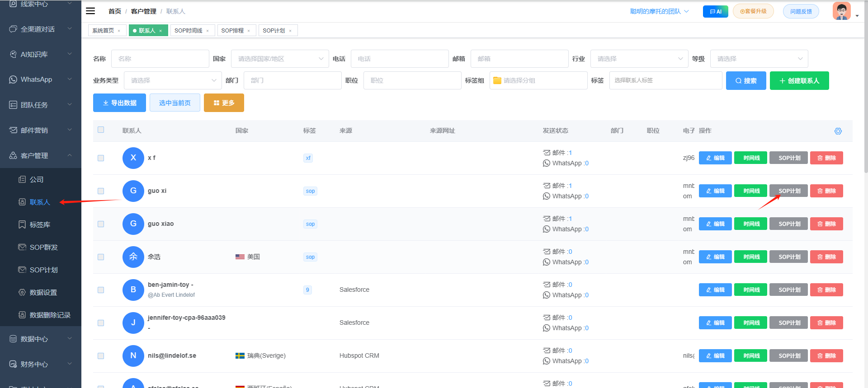Collapse the 客户管理 sidebar section

pos(41,155)
